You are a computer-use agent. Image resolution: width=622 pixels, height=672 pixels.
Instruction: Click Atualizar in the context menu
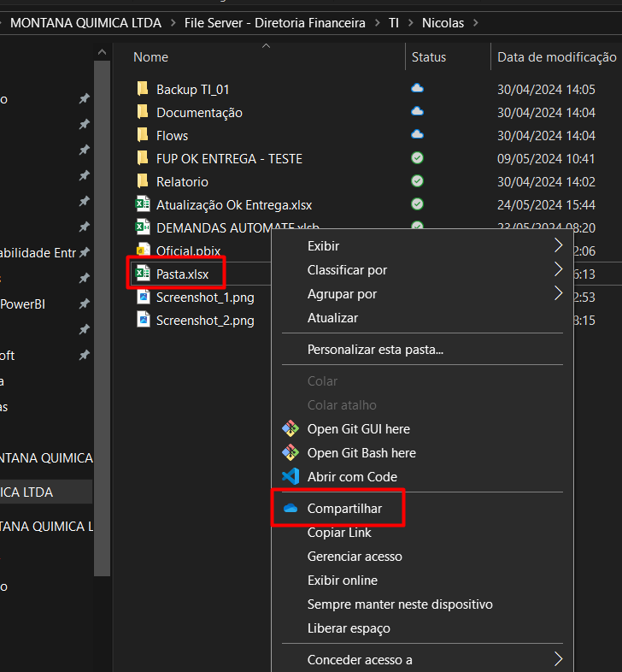click(332, 318)
